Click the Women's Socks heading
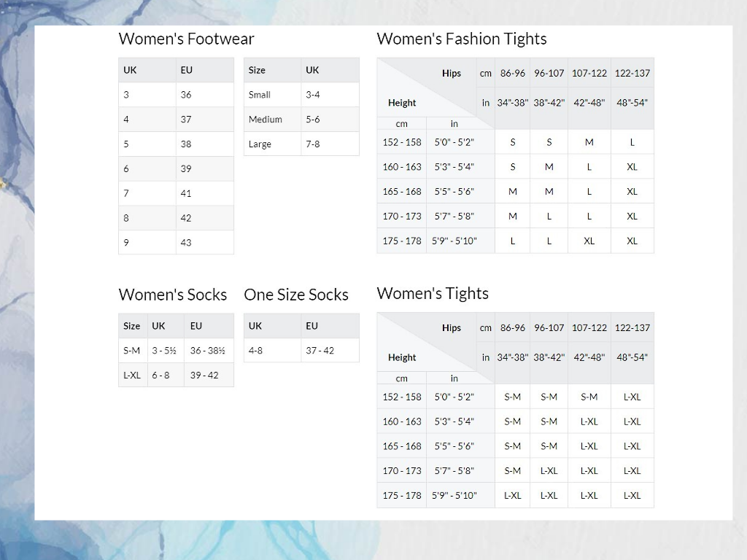The height and width of the screenshot is (560, 747). coord(172,295)
